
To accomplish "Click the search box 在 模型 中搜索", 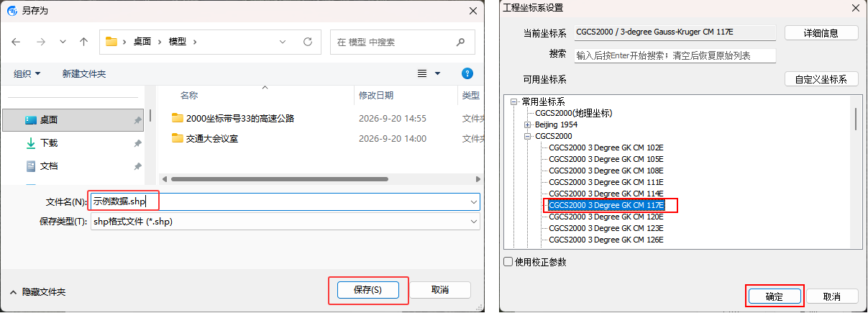I will [x=402, y=42].
